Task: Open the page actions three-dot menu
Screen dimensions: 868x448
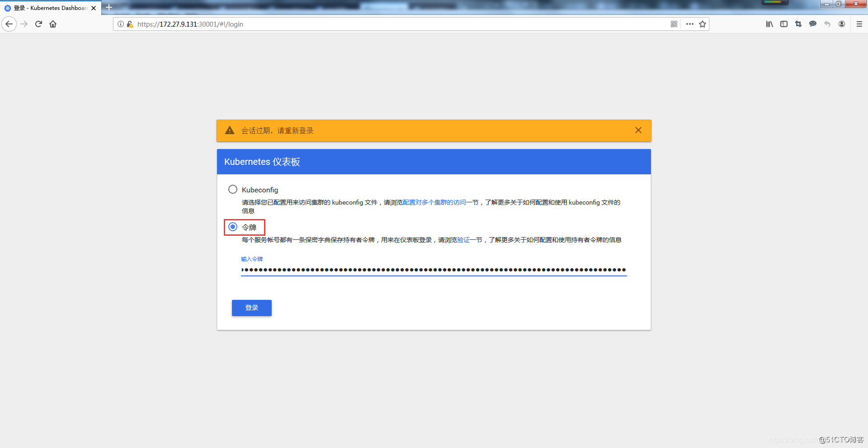Action: click(x=689, y=24)
